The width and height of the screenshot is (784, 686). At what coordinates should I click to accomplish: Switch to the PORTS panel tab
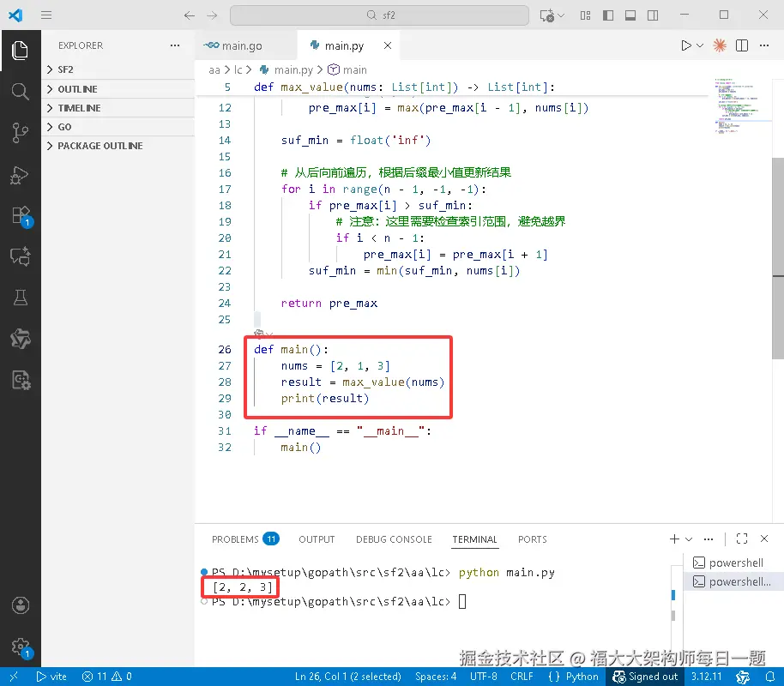coord(532,539)
